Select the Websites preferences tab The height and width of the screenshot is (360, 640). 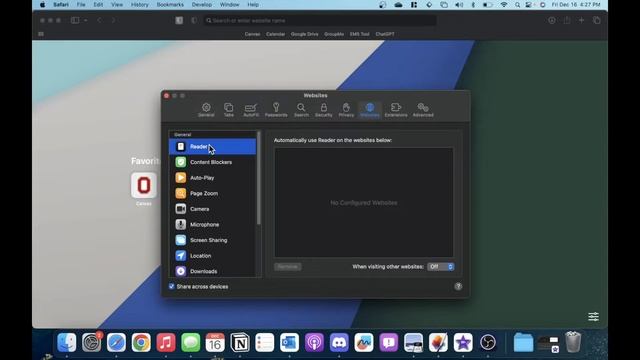coord(370,110)
